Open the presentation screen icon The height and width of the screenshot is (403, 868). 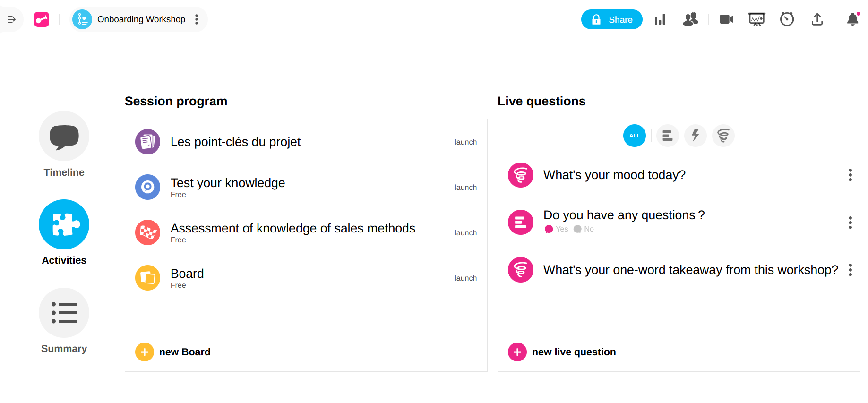click(756, 19)
